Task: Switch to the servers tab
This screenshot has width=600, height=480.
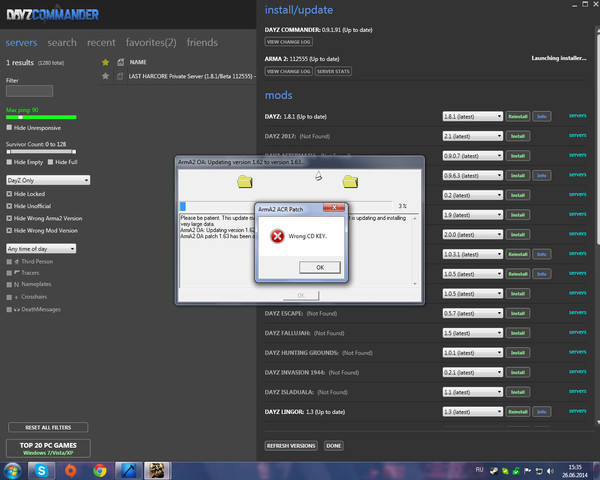Action: point(21,42)
